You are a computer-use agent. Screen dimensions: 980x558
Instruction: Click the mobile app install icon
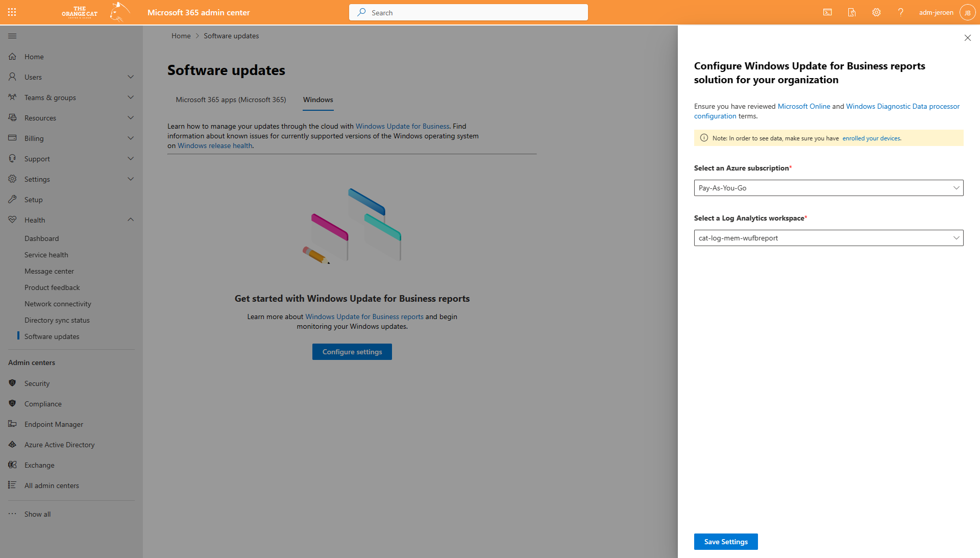852,12
